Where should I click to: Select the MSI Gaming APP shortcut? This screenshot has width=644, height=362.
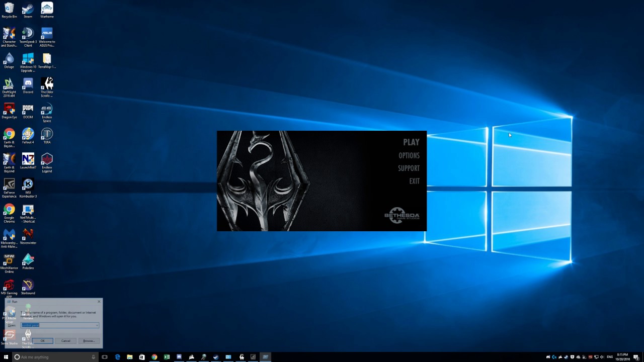tap(9, 289)
